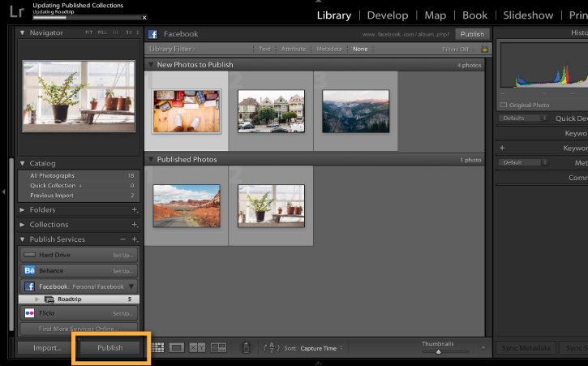
Task: Click Import button
Action: (x=47, y=348)
